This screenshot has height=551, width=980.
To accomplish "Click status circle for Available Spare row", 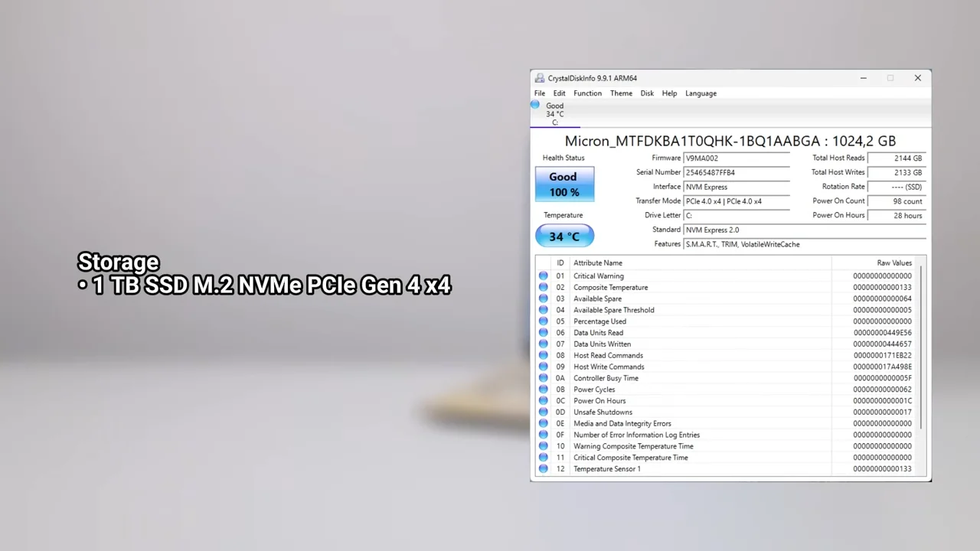I will click(543, 298).
